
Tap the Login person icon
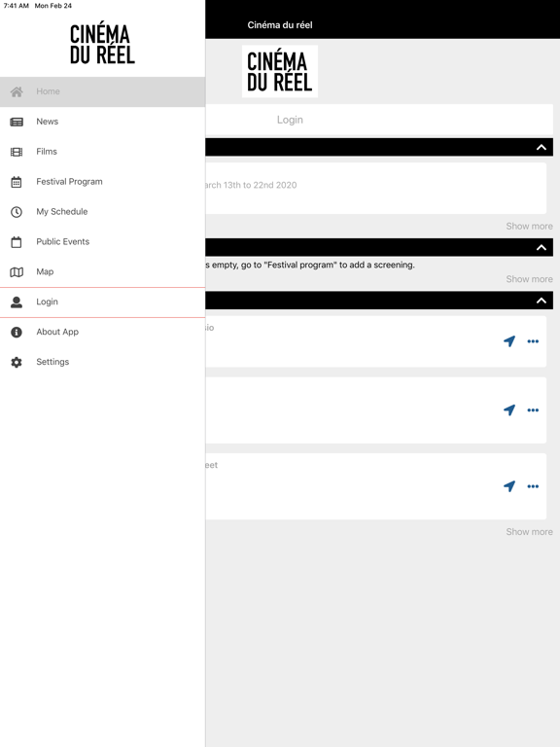[x=17, y=302]
